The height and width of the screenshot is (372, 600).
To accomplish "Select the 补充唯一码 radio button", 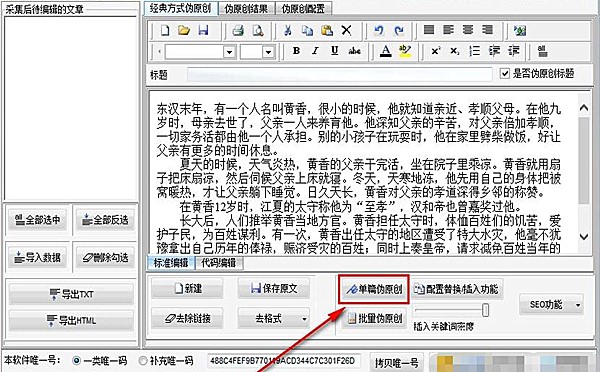I will click(x=143, y=360).
